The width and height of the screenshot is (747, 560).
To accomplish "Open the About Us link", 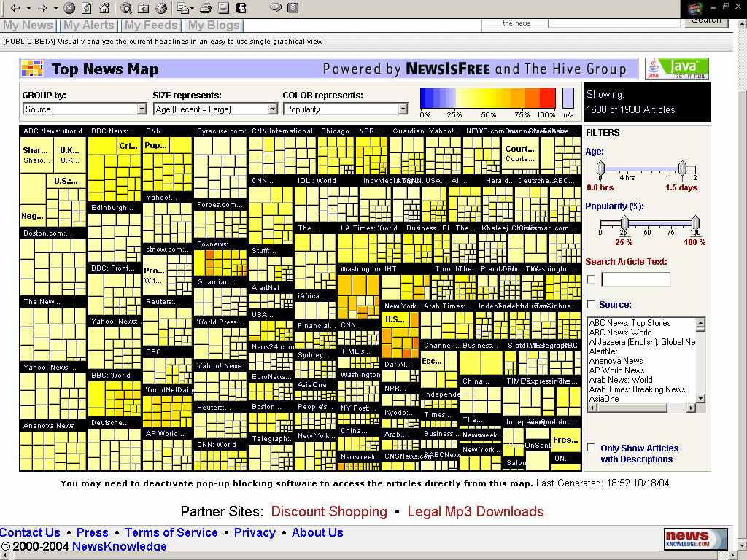I will (317, 532).
